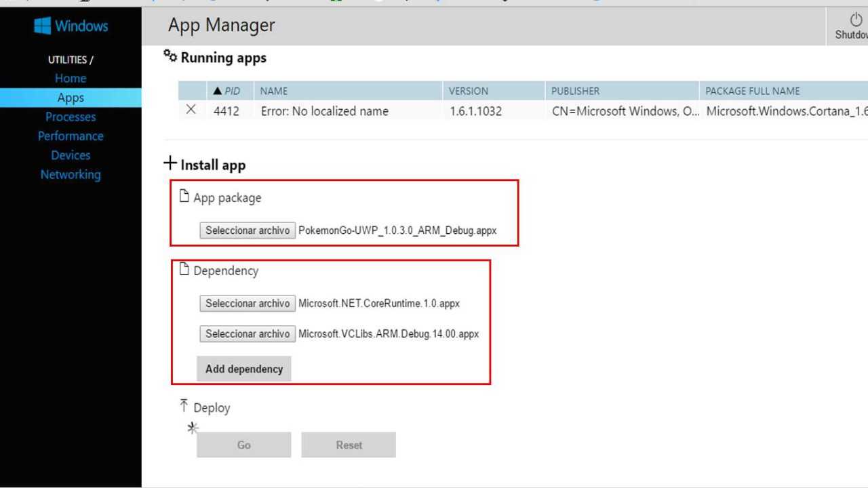Click the Reset deploy button
The image size is (868, 488).
349,445
